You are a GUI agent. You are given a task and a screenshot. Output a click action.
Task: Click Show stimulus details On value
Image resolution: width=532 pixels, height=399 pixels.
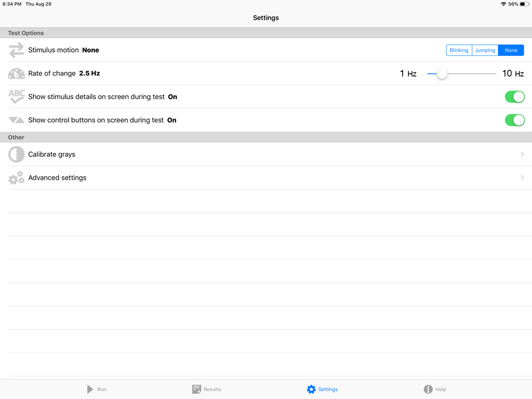172,97
